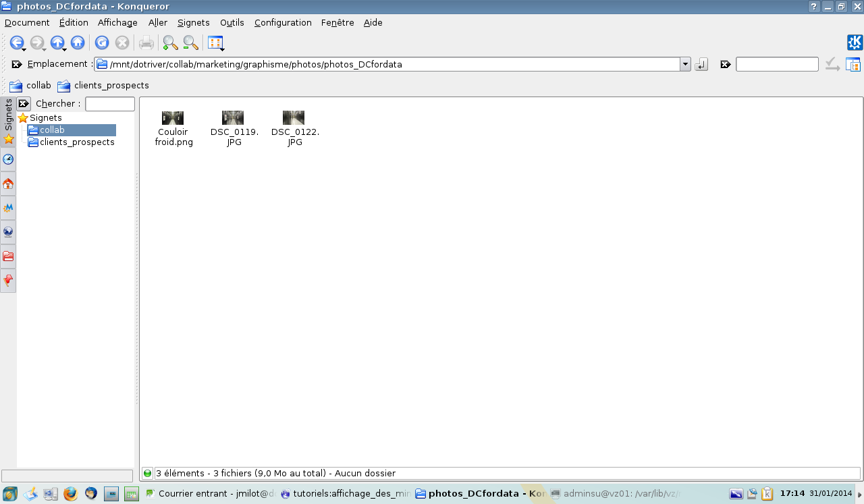Open the Network sidebar panel (globe icon)
864x504 pixels.
click(8, 232)
